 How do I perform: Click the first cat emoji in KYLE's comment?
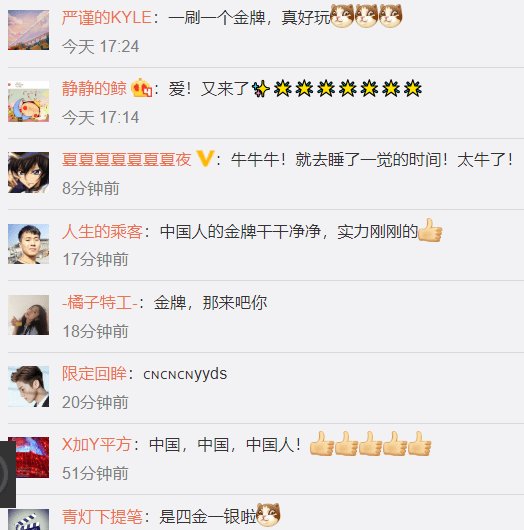click(342, 16)
